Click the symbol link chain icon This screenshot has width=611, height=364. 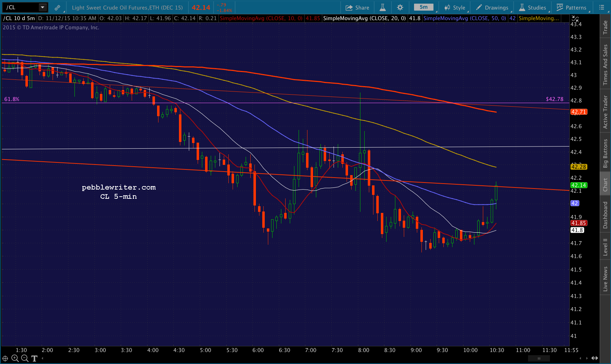57,7
